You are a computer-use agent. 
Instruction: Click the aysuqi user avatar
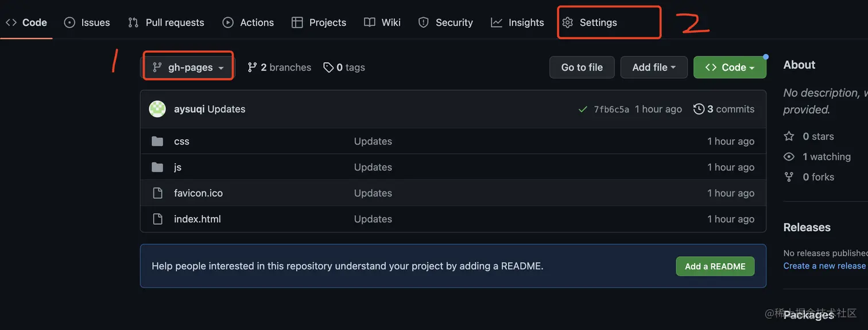157,109
